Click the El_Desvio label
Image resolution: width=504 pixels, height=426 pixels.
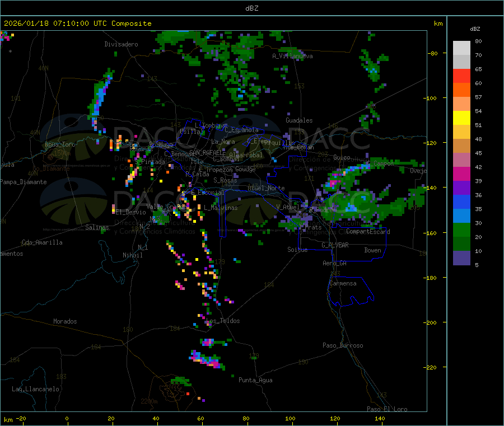130,212
